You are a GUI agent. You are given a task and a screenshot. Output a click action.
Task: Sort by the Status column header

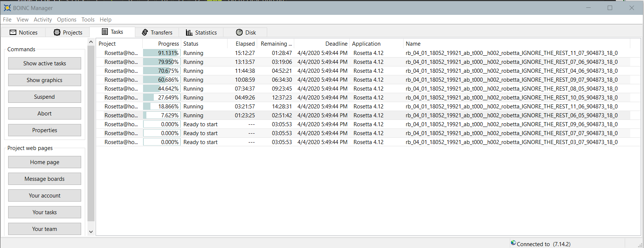[204, 44]
